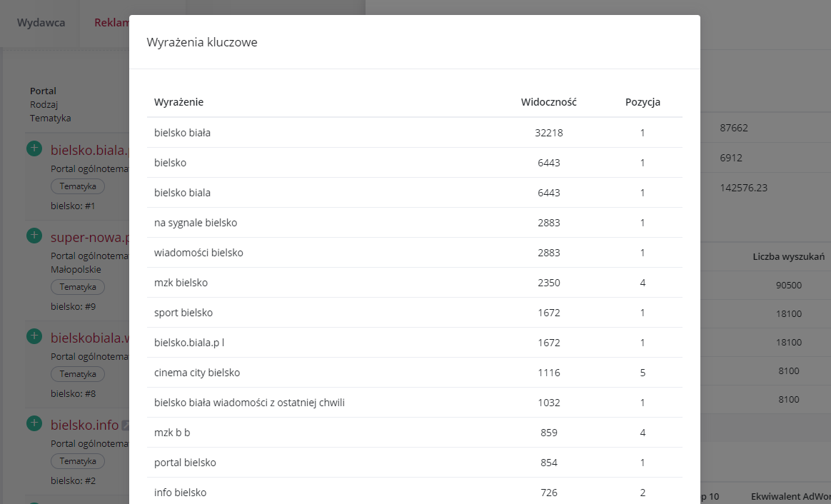Open the bielsko.info portal link
This screenshot has height=504, width=831.
click(x=84, y=425)
